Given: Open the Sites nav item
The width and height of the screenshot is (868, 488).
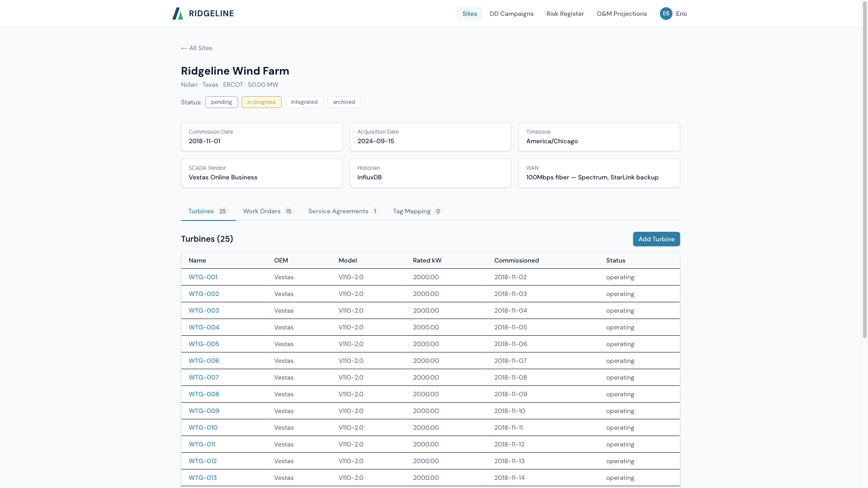Looking at the screenshot, I should coord(469,14).
